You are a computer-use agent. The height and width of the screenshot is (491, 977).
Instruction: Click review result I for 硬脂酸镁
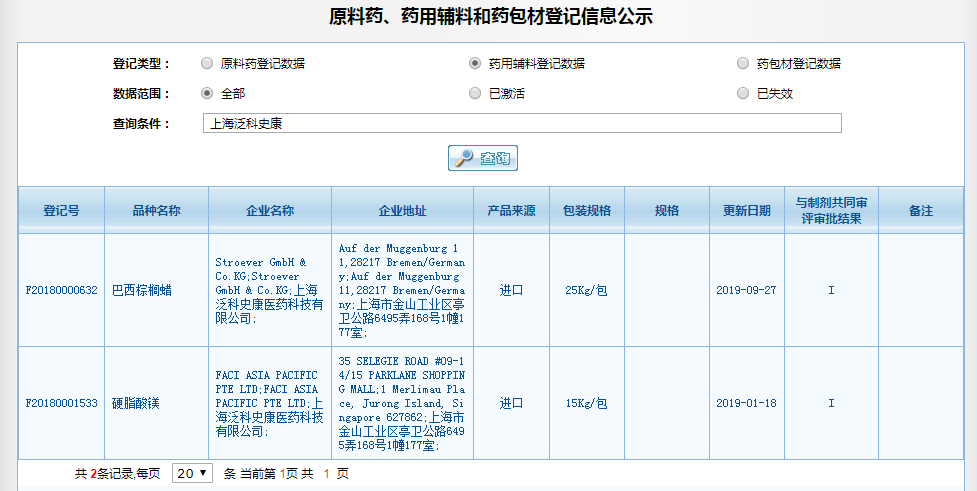point(831,403)
